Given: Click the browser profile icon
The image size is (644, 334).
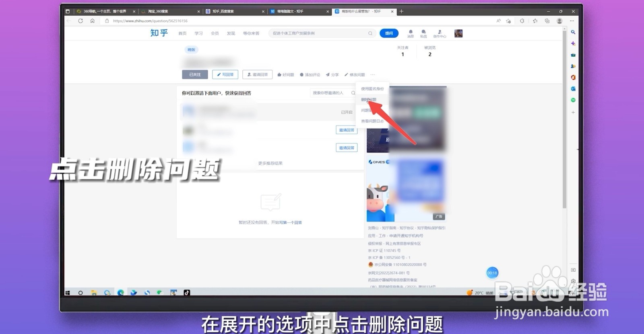Looking at the screenshot, I should [559, 21].
